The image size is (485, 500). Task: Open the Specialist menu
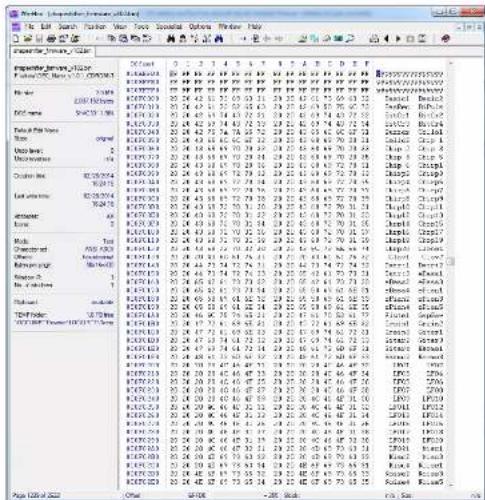[x=169, y=26]
